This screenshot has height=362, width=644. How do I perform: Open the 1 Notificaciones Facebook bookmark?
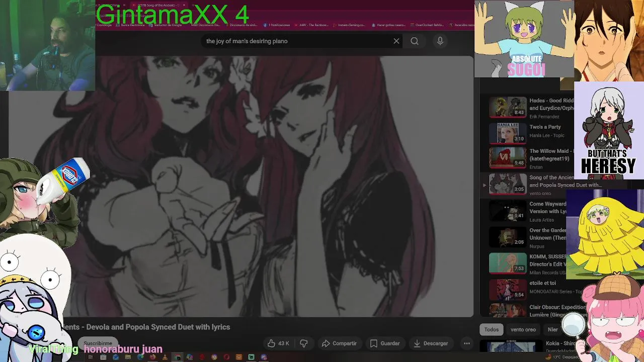click(x=277, y=25)
